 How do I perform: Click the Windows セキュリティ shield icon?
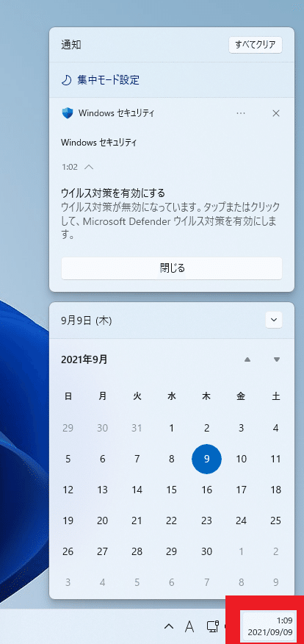pyautogui.click(x=68, y=113)
